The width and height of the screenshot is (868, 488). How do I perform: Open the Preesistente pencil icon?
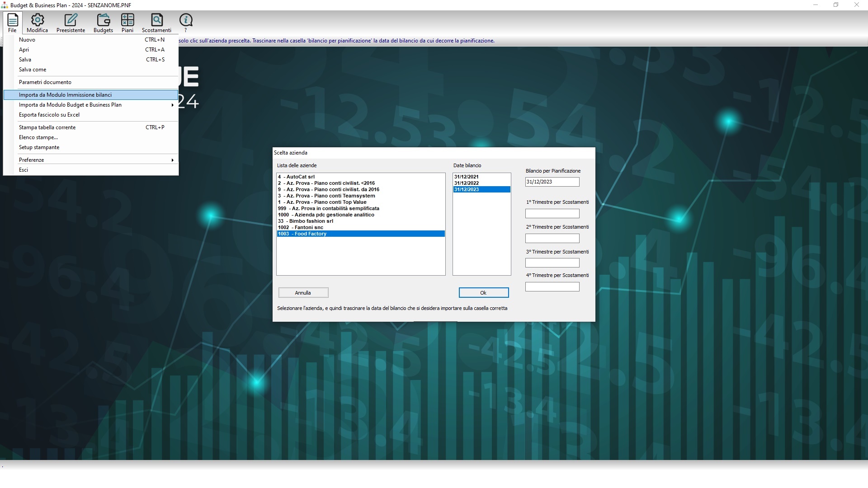tap(71, 23)
